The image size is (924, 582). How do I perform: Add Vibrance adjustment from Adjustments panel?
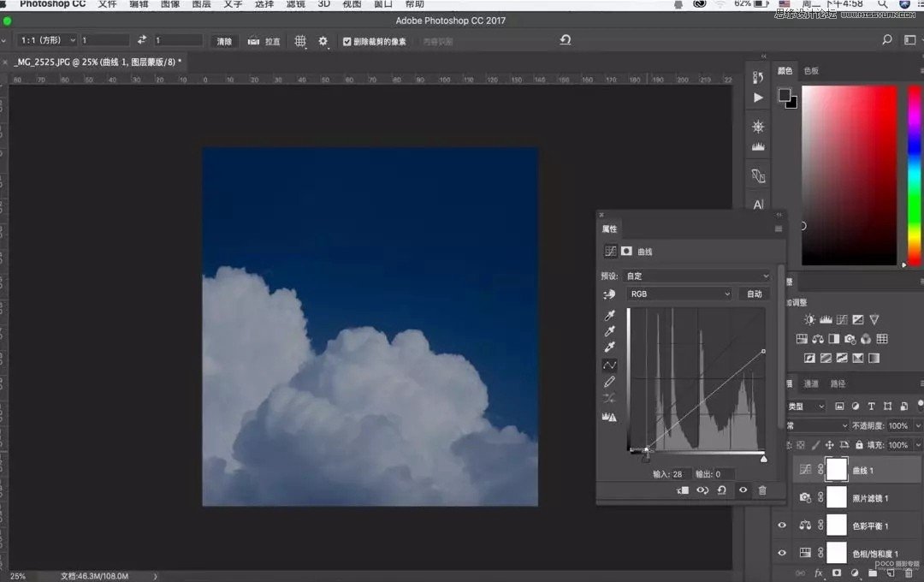[x=874, y=319]
